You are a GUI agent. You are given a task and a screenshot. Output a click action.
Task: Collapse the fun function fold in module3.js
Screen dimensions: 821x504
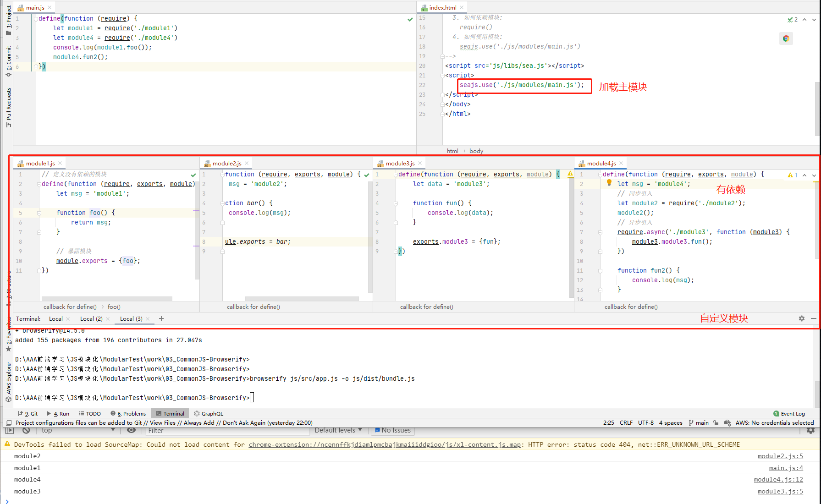point(396,203)
